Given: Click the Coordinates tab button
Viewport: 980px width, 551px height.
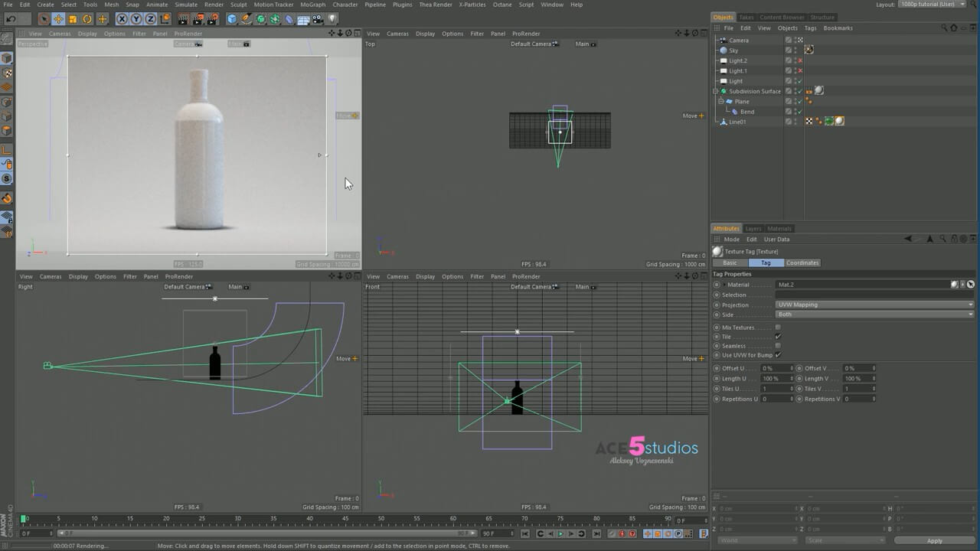Looking at the screenshot, I should tap(802, 262).
